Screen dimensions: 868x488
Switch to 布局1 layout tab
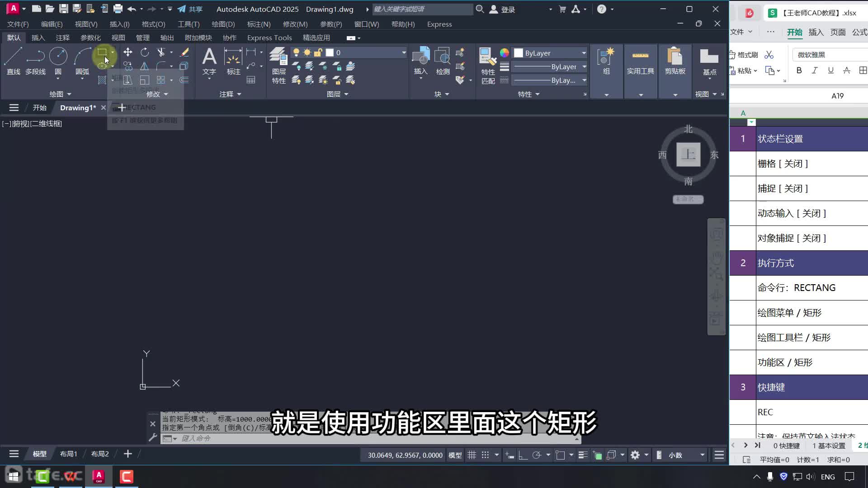(68, 454)
